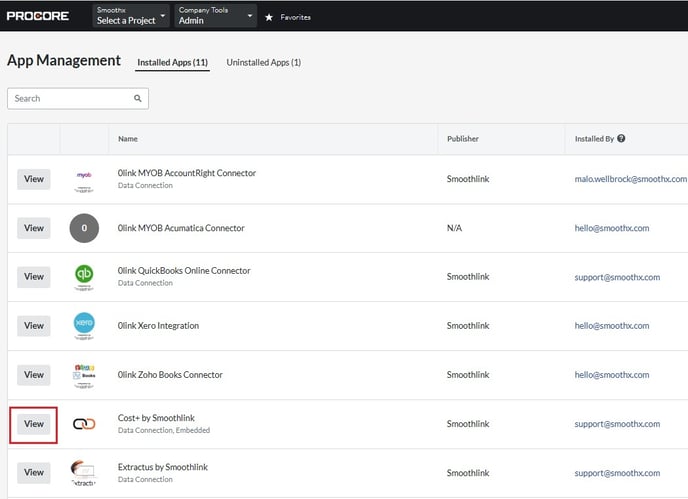
Task: Focus the Search input field
Action: pyautogui.click(x=78, y=98)
